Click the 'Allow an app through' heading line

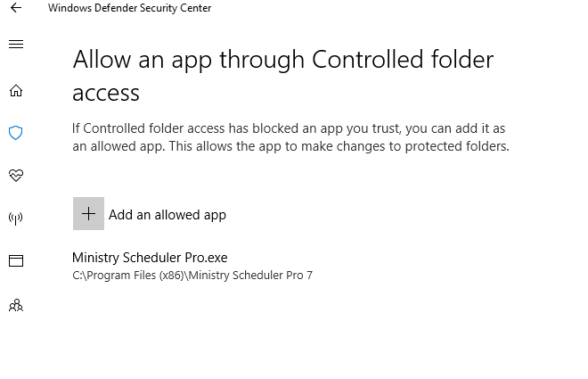(189, 60)
